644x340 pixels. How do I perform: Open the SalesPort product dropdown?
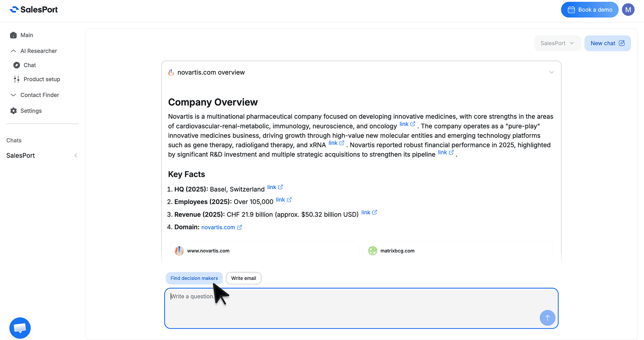[x=557, y=43]
